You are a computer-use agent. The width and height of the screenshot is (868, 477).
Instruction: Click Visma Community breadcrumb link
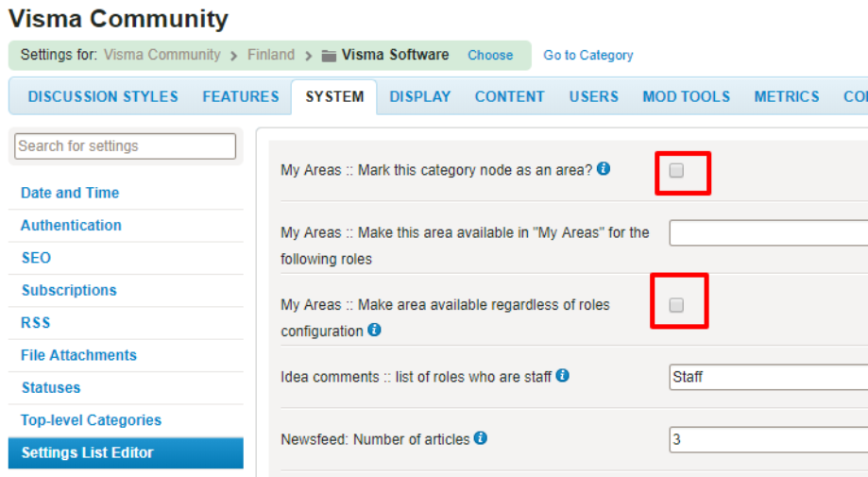point(162,55)
